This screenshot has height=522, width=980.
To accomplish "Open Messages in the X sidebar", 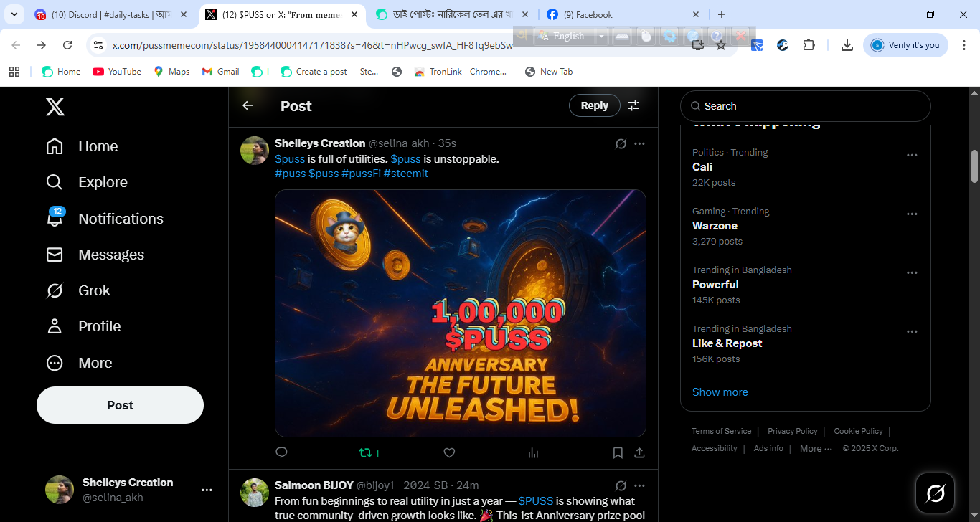I will click(95, 255).
